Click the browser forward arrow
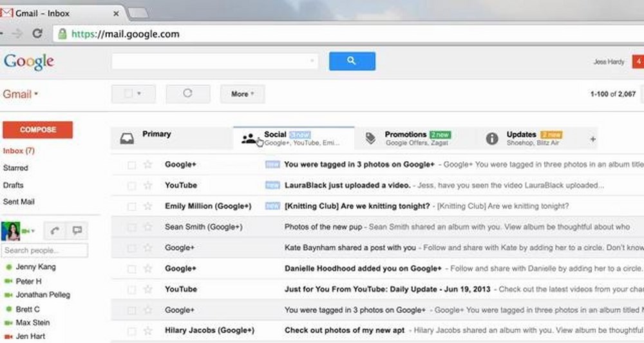The height and width of the screenshot is (343, 644). [17, 34]
